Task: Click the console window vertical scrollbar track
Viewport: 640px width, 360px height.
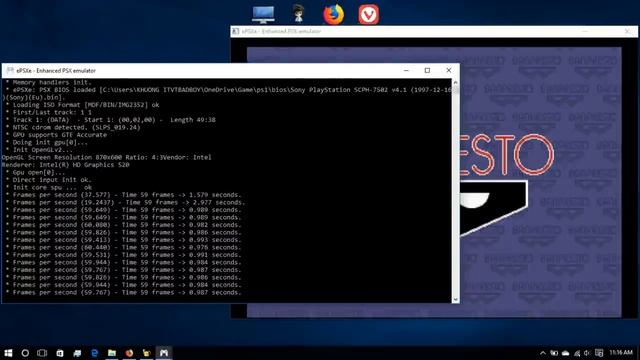Action: [456, 191]
